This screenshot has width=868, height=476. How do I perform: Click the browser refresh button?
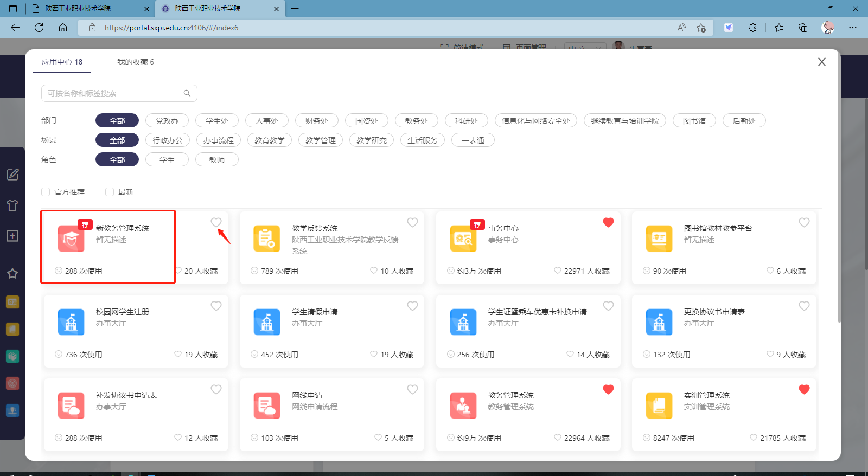(x=39, y=28)
